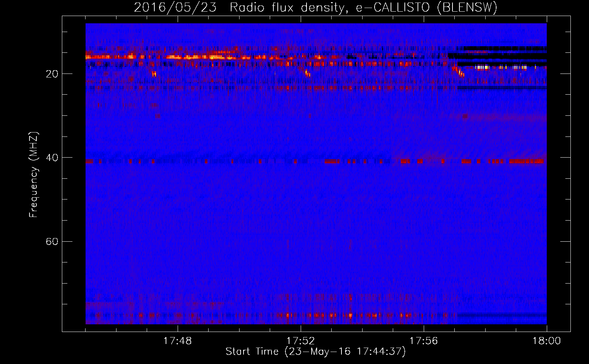Click the 60 MHz frequency tick label
This screenshot has width=589, height=364.
click(52, 241)
